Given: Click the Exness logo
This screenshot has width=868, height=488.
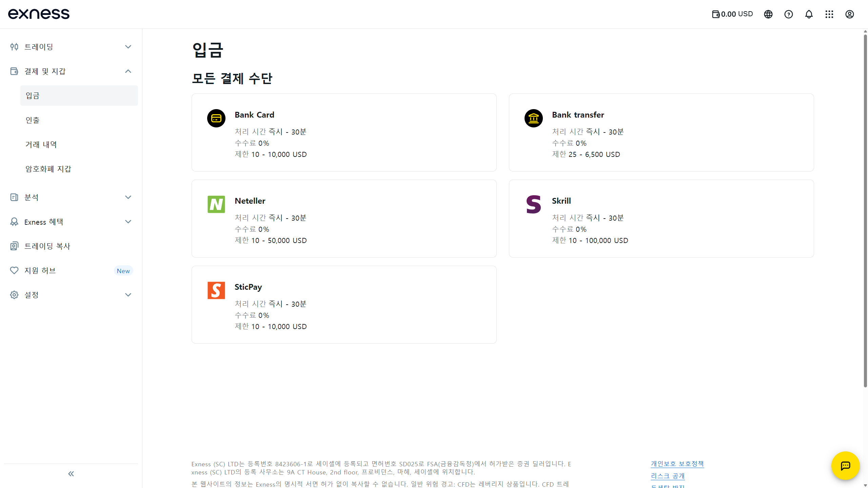Looking at the screenshot, I should tap(39, 14).
